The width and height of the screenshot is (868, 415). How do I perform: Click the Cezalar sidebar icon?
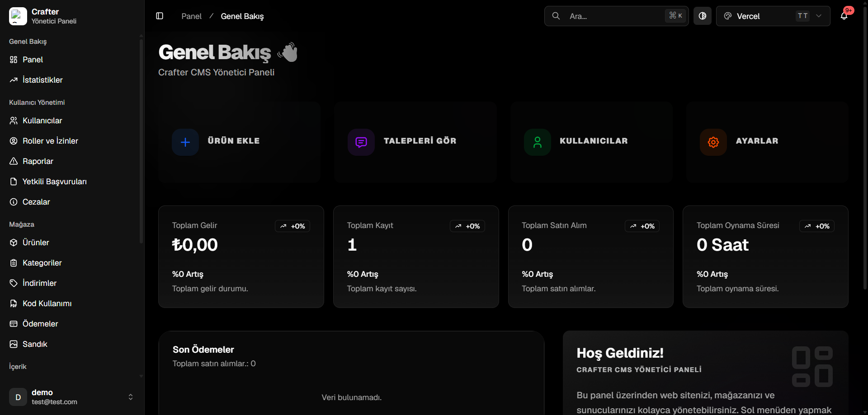(x=14, y=202)
